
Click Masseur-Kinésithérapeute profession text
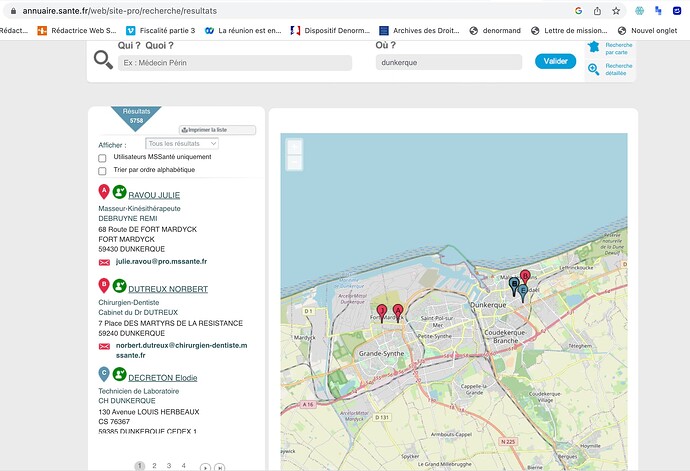pos(139,208)
